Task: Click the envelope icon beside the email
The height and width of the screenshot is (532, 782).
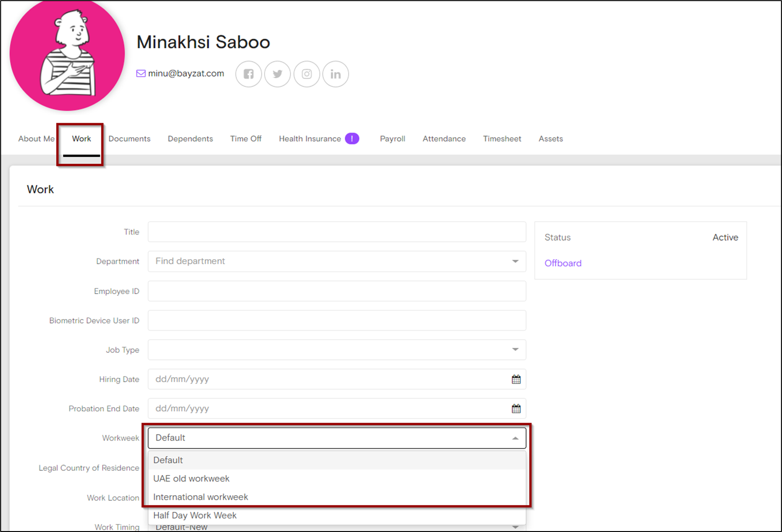Action: click(141, 74)
